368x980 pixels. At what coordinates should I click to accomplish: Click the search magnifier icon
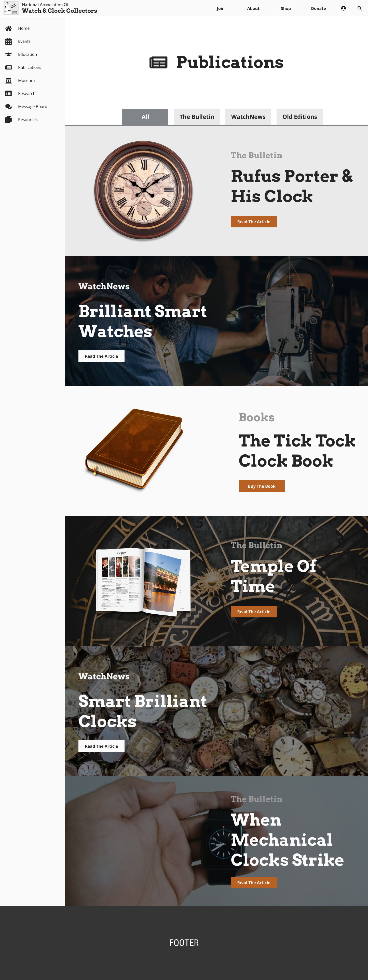360,8
